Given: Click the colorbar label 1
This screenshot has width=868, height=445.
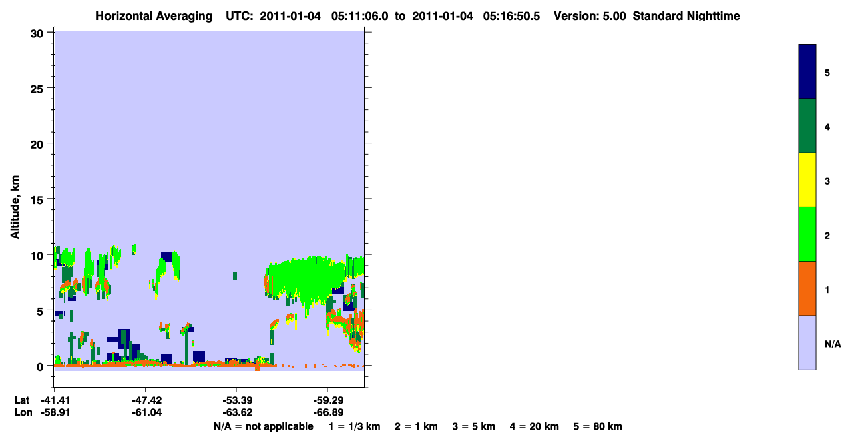Looking at the screenshot, I should tap(827, 289).
